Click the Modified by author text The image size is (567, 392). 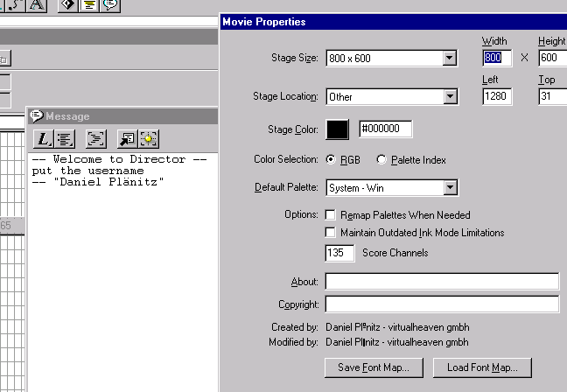coord(397,342)
